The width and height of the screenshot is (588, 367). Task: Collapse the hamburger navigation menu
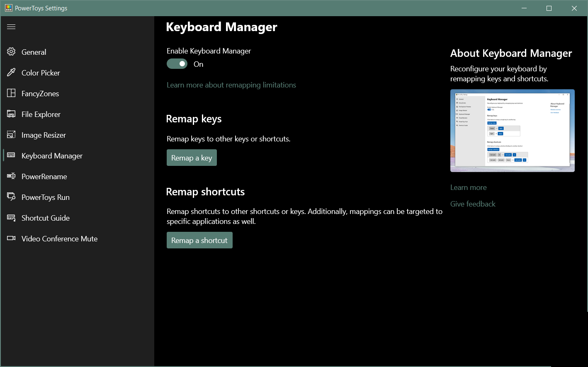coord(11,27)
